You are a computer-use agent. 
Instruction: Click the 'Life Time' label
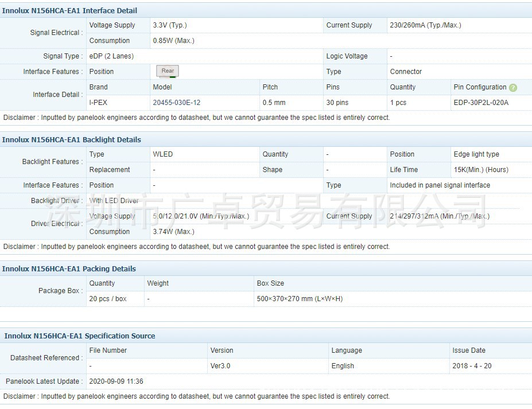point(404,170)
